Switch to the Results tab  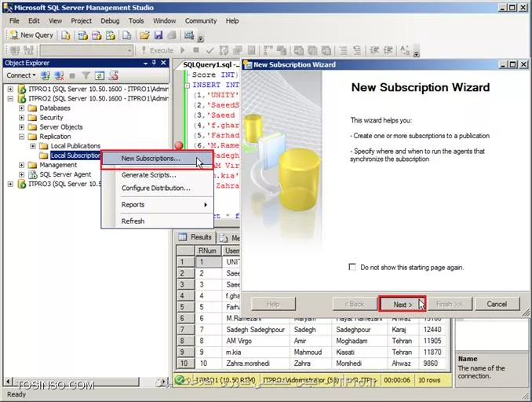(x=195, y=237)
